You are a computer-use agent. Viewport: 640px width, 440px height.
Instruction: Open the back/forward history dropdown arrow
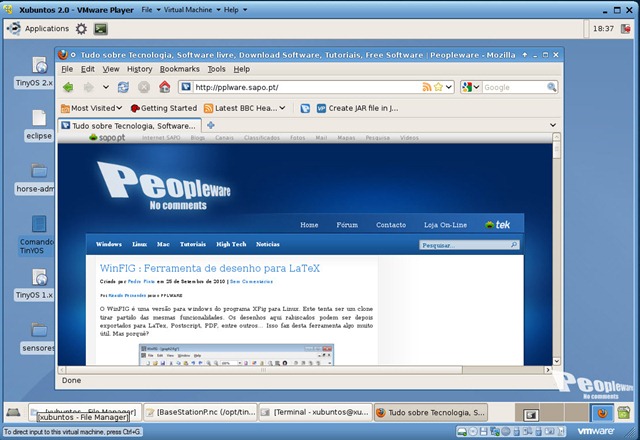click(106, 87)
